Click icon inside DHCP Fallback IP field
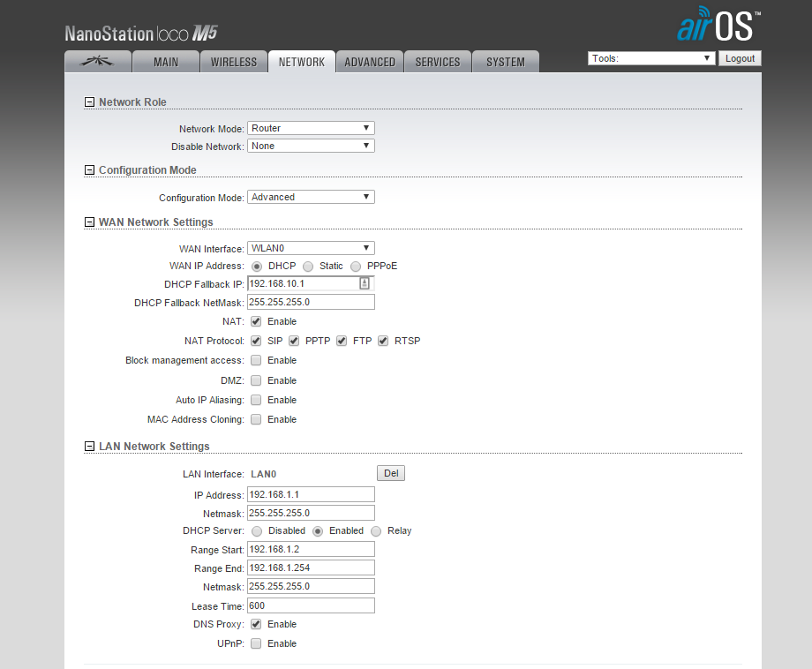 (365, 283)
